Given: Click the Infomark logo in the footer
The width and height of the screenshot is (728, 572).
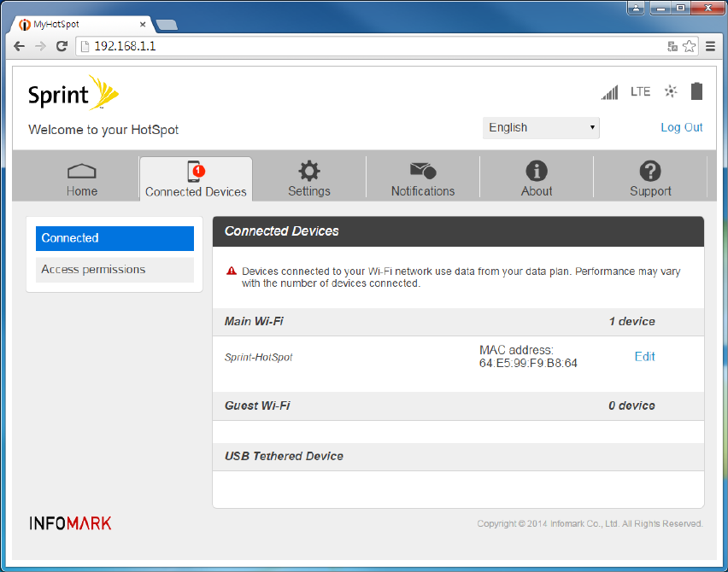Looking at the screenshot, I should coord(71,523).
